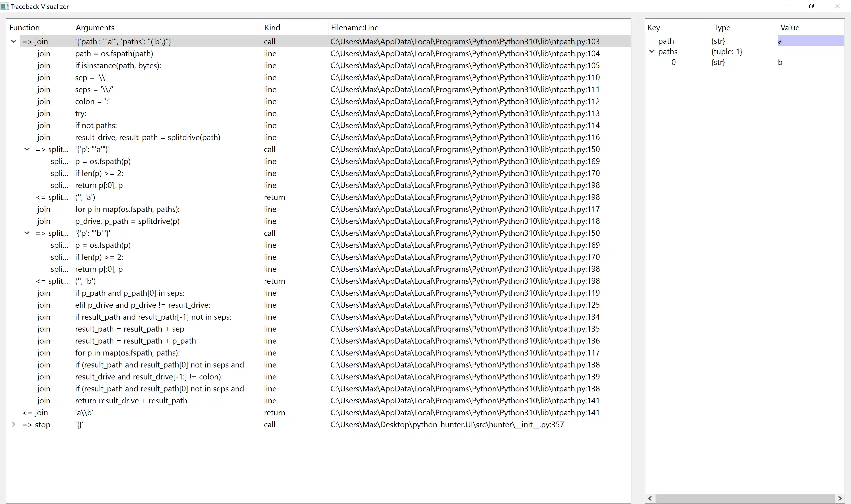Click the Filename:Line column header
Screen dimensions: 851x504
(355, 27)
